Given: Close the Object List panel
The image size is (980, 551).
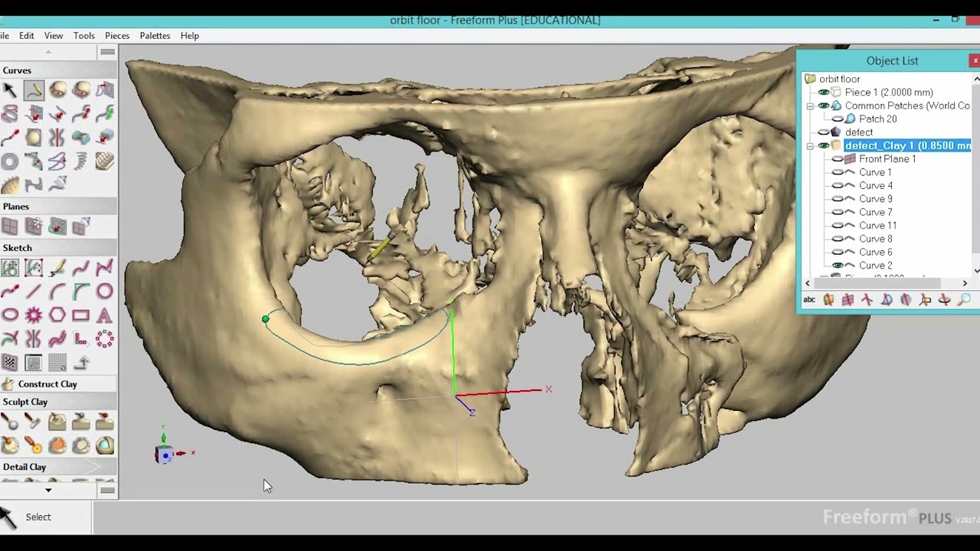Looking at the screenshot, I should pyautogui.click(x=975, y=60).
